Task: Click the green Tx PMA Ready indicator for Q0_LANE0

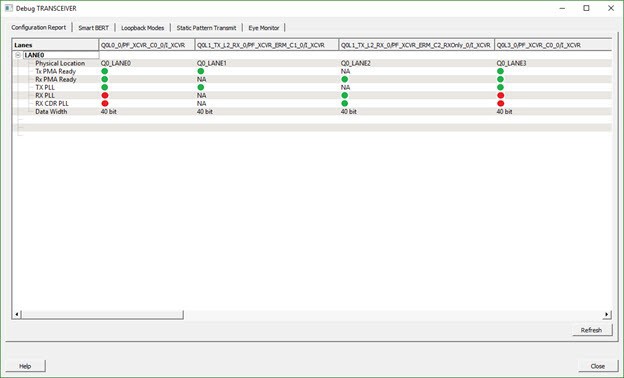Action: (x=105, y=71)
